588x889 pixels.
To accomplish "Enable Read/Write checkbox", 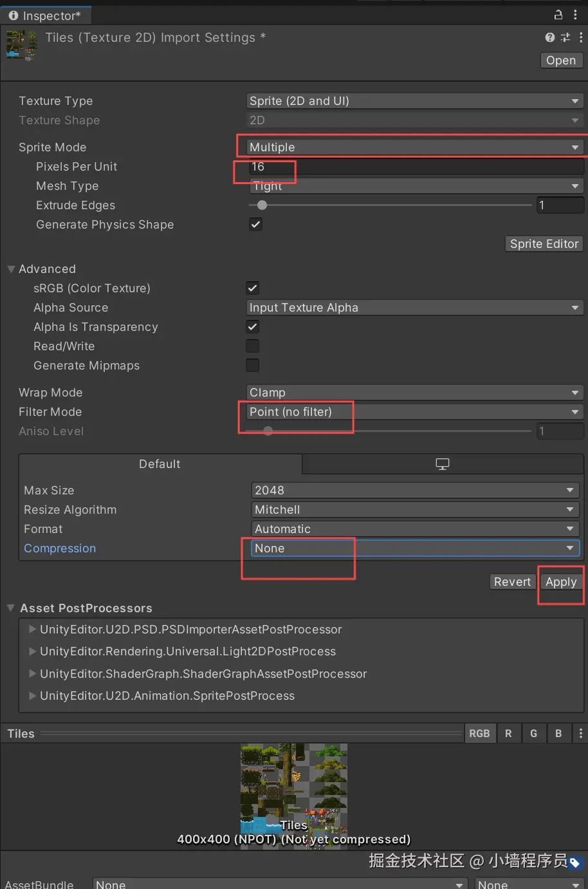I will [253, 346].
